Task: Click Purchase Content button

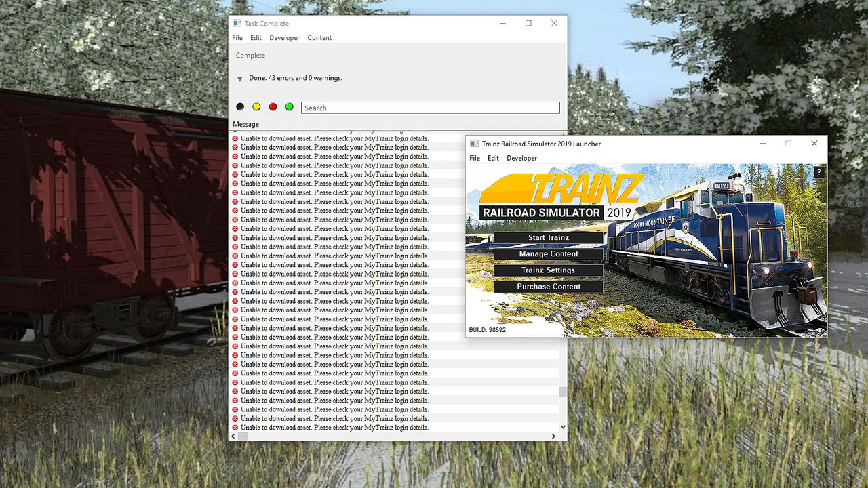Action: click(x=549, y=287)
